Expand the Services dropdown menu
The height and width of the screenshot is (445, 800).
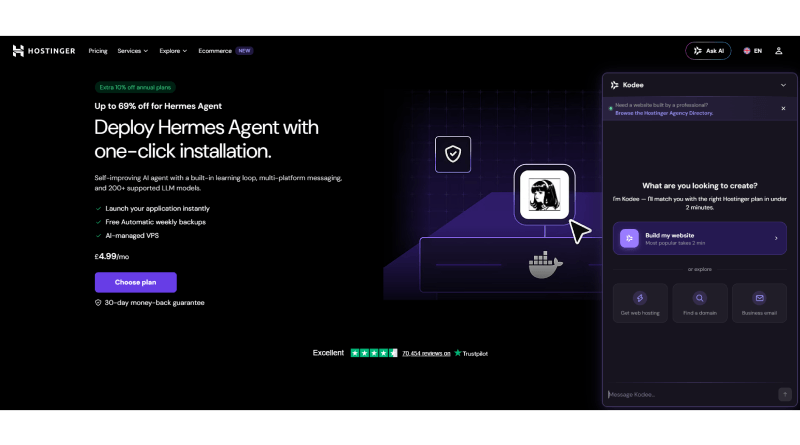[x=133, y=51]
